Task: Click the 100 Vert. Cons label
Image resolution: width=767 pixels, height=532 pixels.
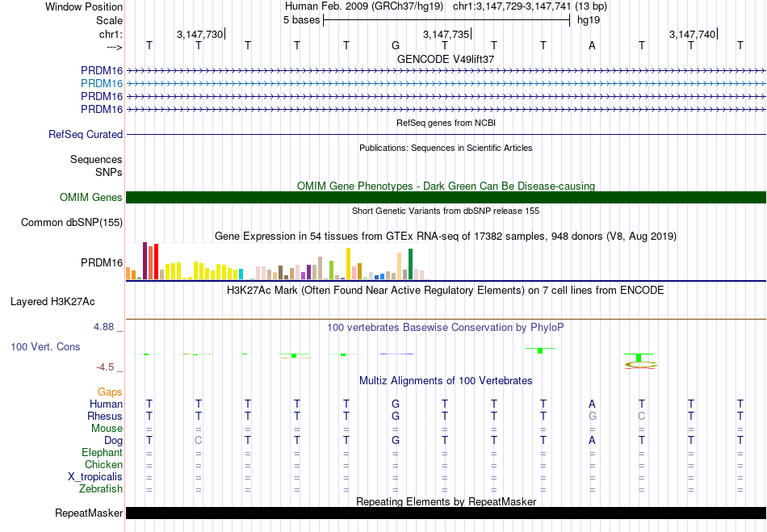Action: (x=45, y=346)
